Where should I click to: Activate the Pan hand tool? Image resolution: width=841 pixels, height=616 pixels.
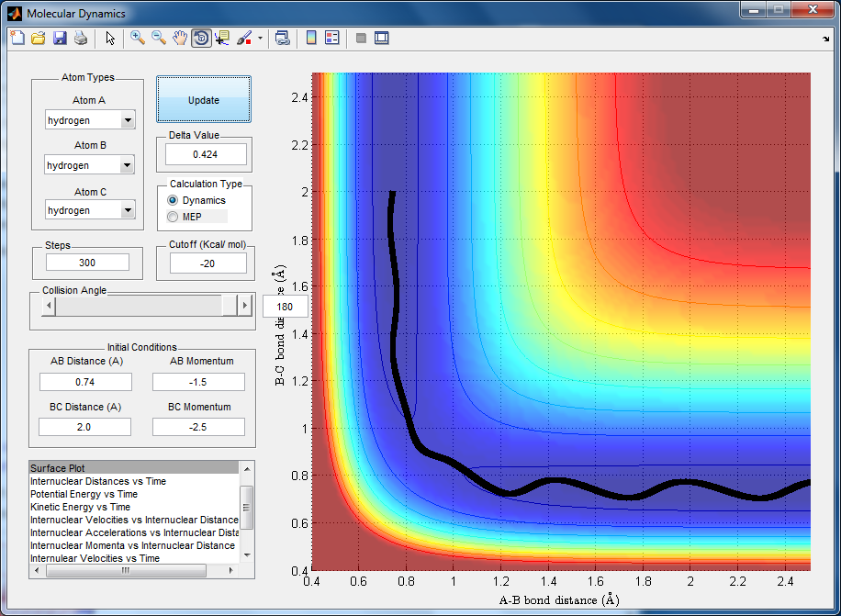pos(180,38)
